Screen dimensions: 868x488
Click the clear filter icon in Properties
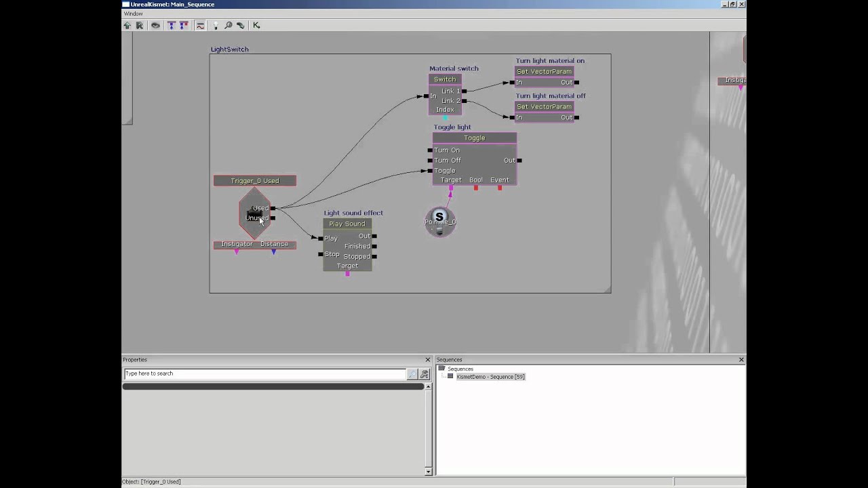pos(425,374)
